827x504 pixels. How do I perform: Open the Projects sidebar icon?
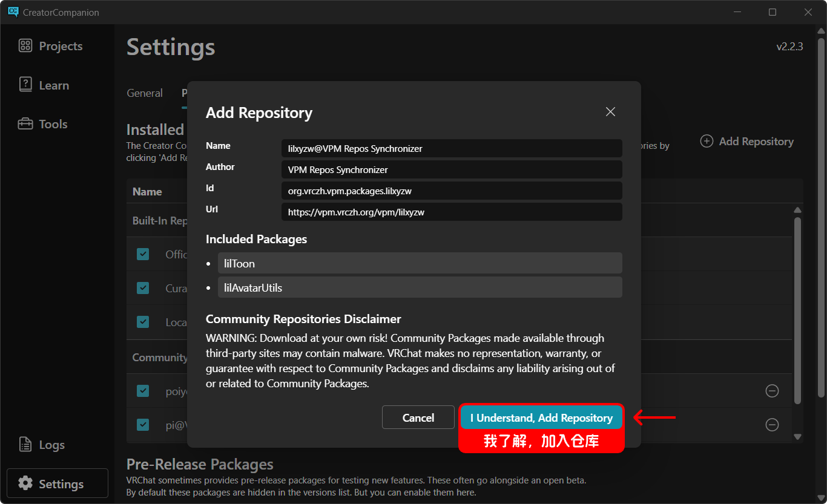point(25,46)
